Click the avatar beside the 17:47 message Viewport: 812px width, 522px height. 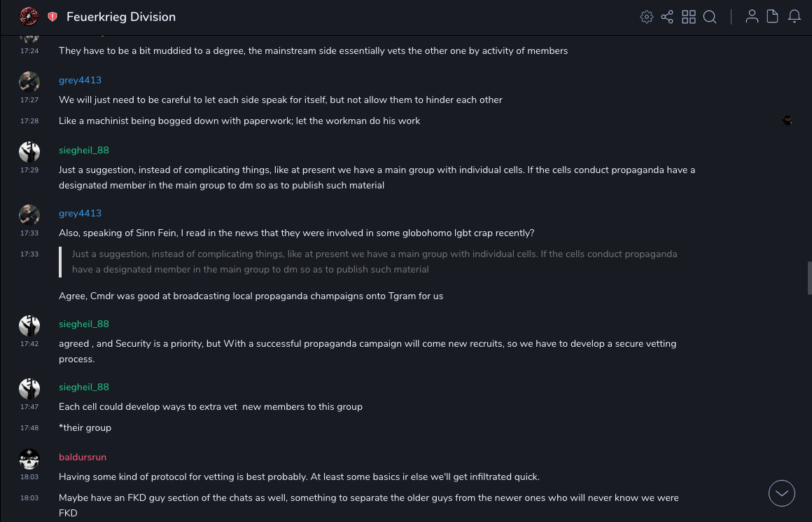29,389
